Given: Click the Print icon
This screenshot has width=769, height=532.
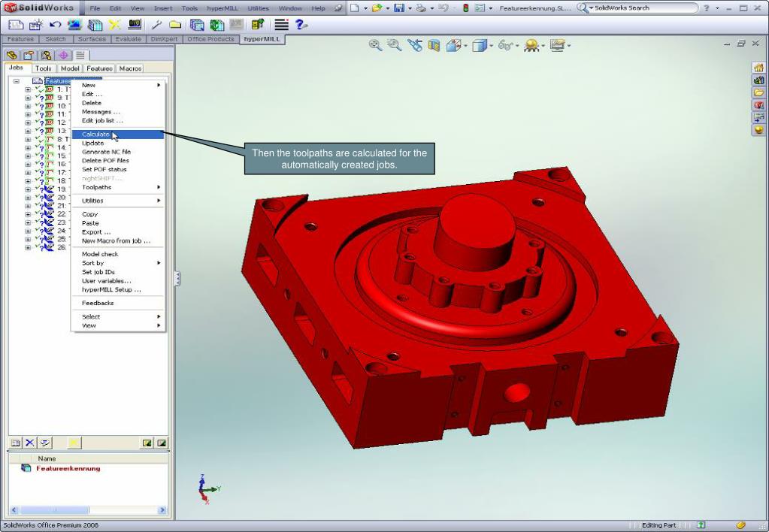Looking at the screenshot, I should (421, 8).
